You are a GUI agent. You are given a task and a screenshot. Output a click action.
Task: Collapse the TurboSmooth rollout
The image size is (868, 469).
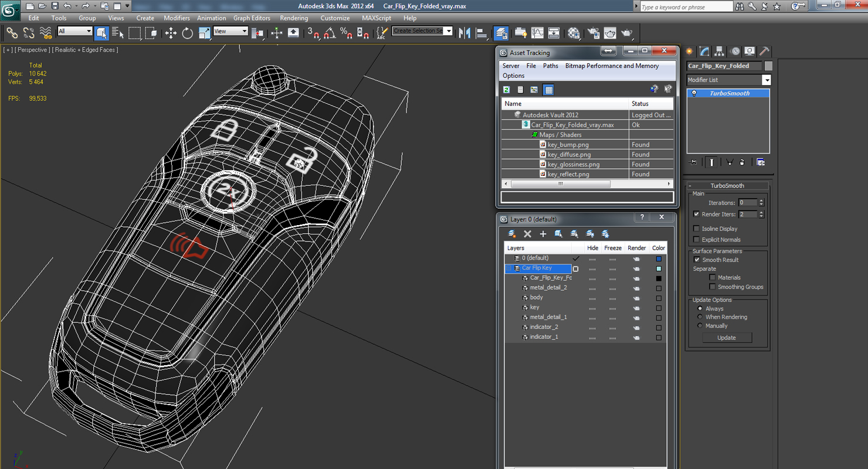coord(690,186)
